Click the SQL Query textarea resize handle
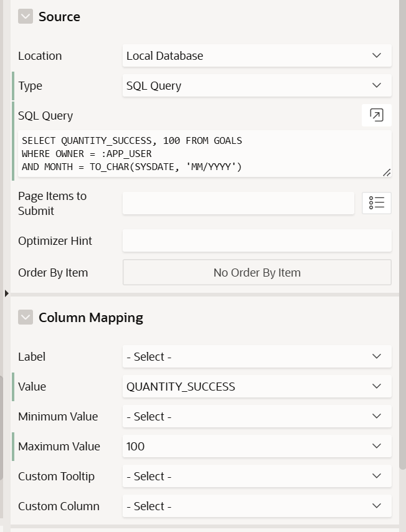This screenshot has height=532, width=406. (386, 173)
